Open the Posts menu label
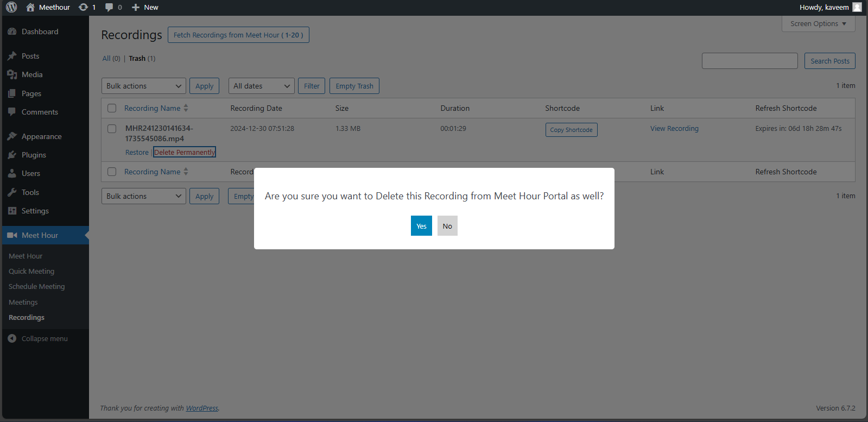The height and width of the screenshot is (422, 868). point(30,56)
